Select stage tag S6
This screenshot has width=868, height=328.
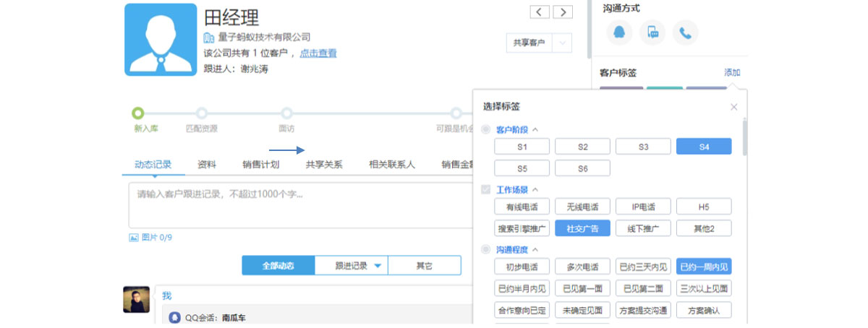click(x=582, y=169)
